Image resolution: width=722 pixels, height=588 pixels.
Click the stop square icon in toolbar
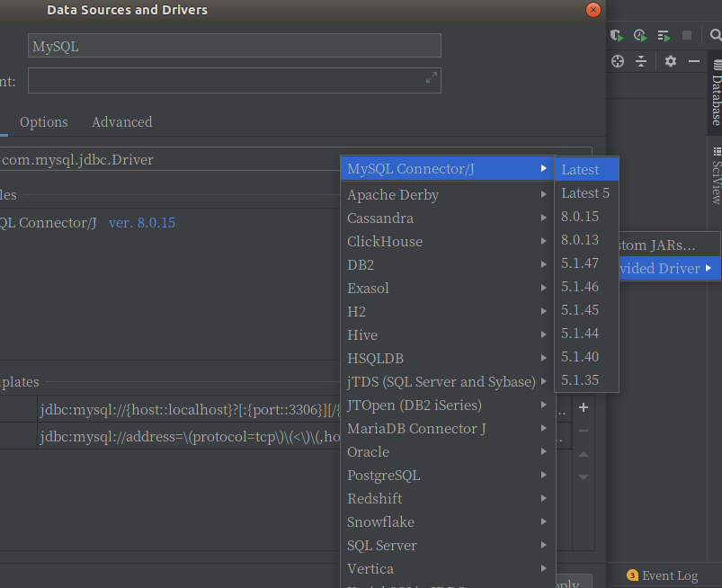tap(687, 35)
